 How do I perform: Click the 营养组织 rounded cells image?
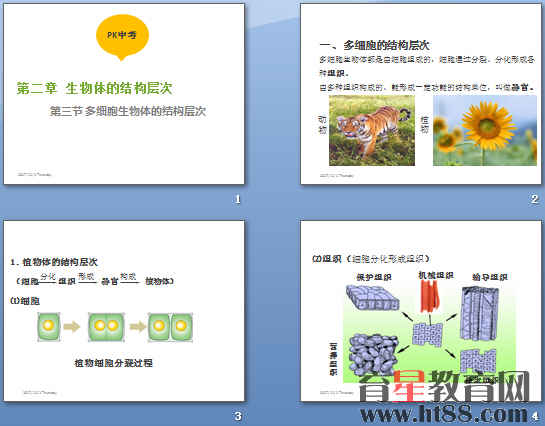(373, 354)
